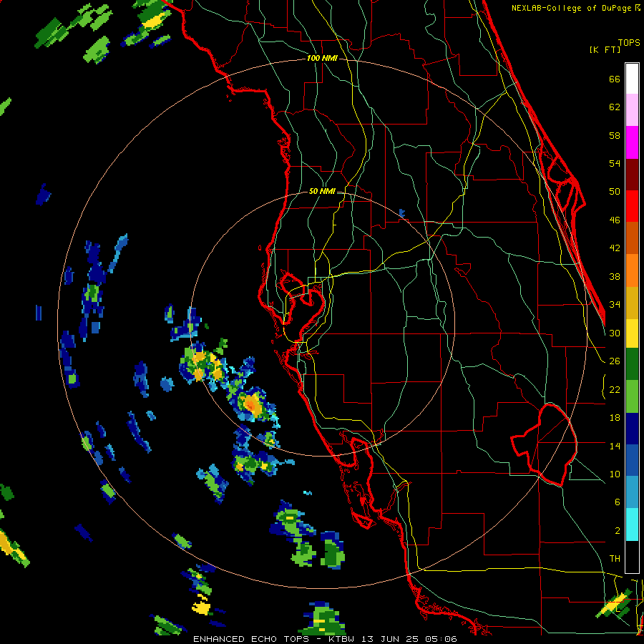The image size is (644, 644).
Task: Click the 42 legend value
Action: (615, 248)
